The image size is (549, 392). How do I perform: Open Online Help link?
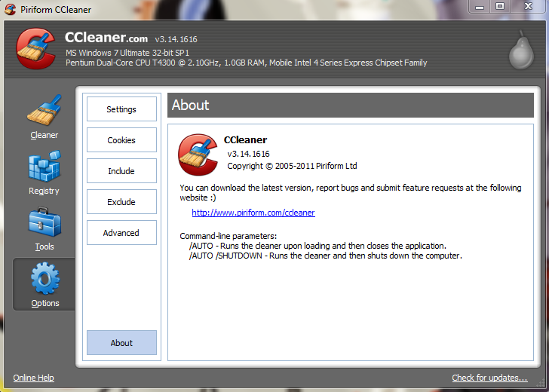tap(34, 378)
